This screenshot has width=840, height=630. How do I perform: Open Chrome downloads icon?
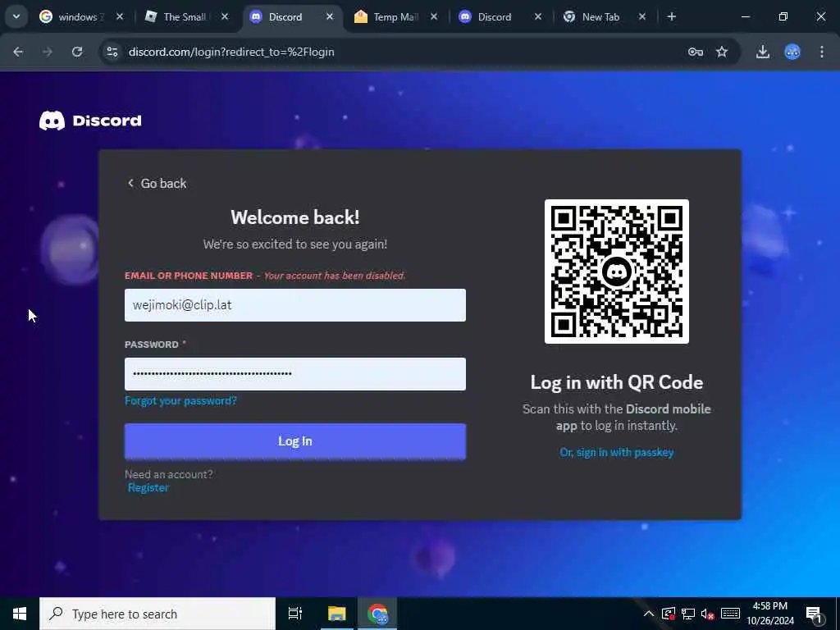[x=763, y=52]
